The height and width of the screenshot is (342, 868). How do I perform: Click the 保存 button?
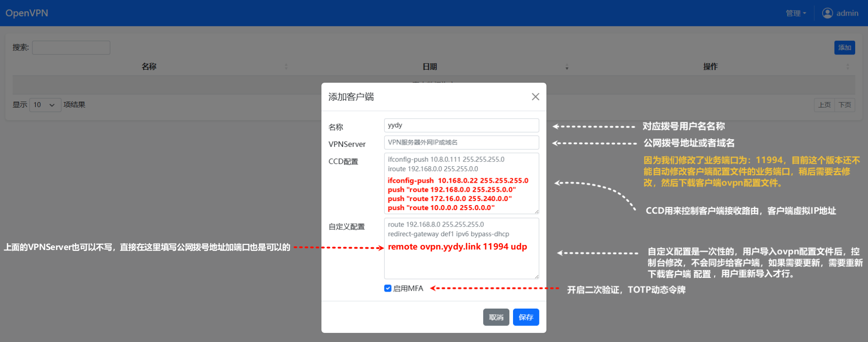tap(525, 317)
